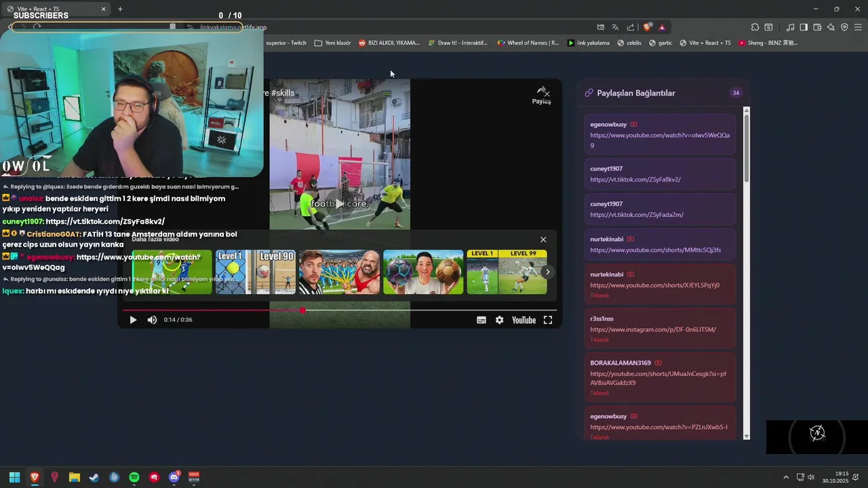
Task: Open cuneyt1907's tiktok ZSyFada2m link
Action: click(x=637, y=215)
